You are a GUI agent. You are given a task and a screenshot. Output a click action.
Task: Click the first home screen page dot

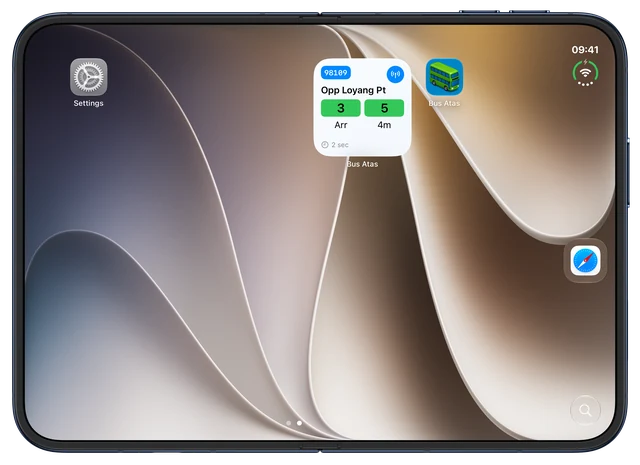[289, 423]
